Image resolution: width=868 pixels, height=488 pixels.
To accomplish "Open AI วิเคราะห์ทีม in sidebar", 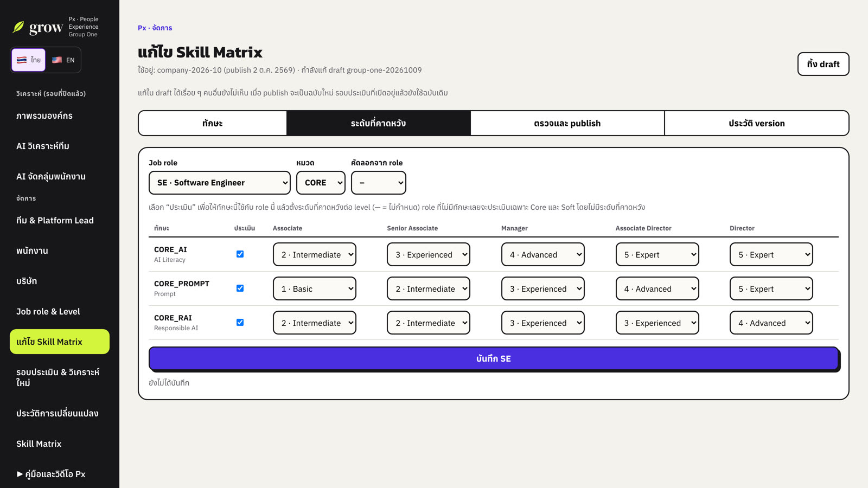I will pyautogui.click(x=60, y=146).
